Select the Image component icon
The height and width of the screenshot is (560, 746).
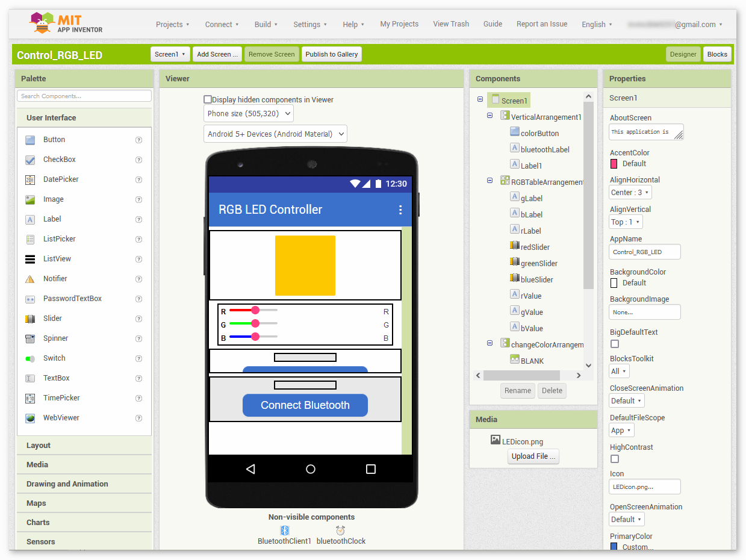coord(30,199)
